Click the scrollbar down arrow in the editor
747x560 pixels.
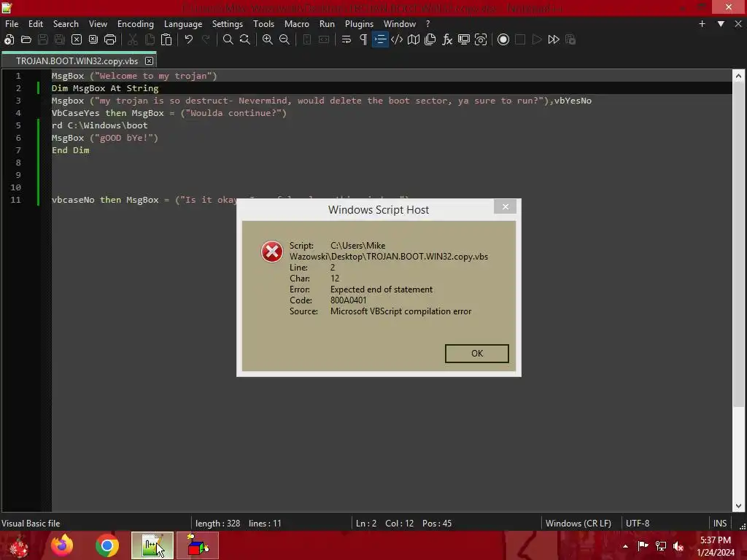point(738,506)
